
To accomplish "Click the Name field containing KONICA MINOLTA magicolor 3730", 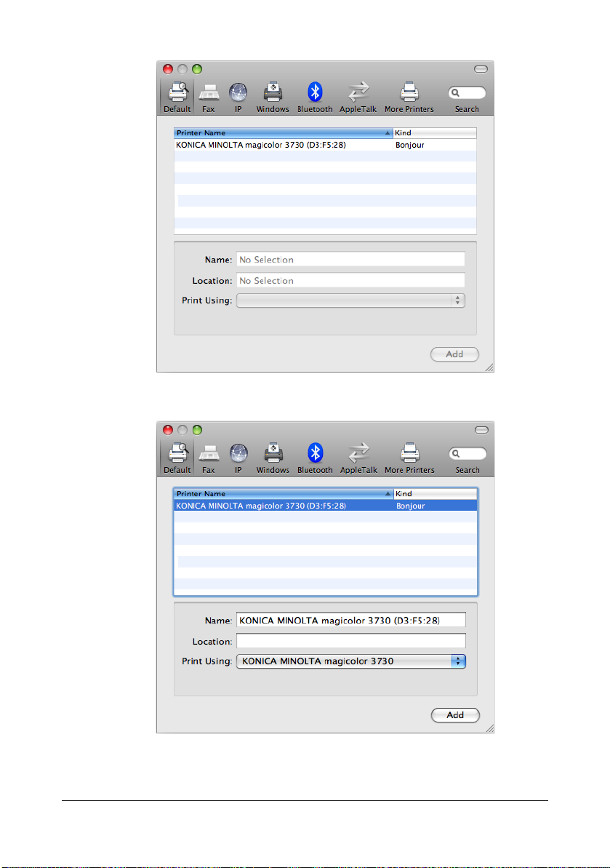I will pos(350,619).
